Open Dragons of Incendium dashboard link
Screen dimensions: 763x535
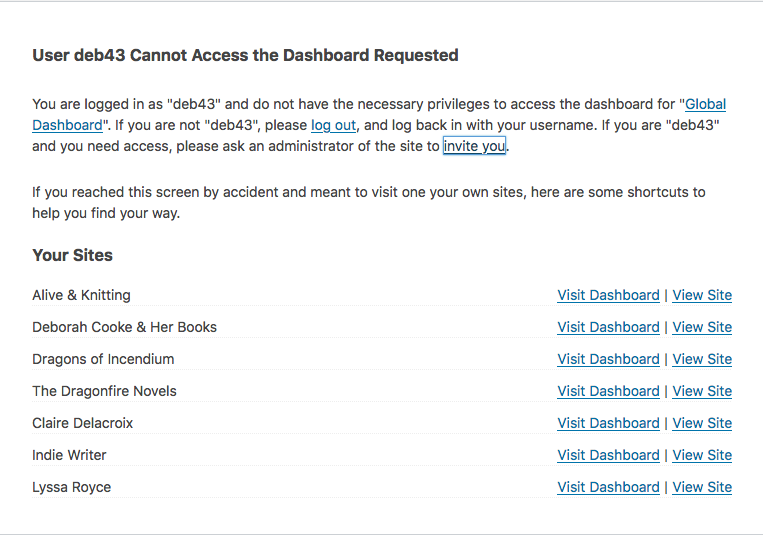point(608,359)
